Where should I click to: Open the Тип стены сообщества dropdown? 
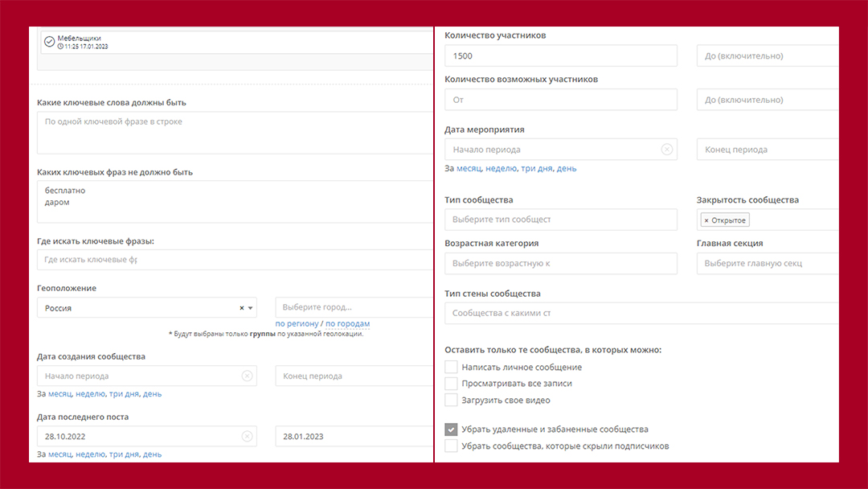(641, 313)
